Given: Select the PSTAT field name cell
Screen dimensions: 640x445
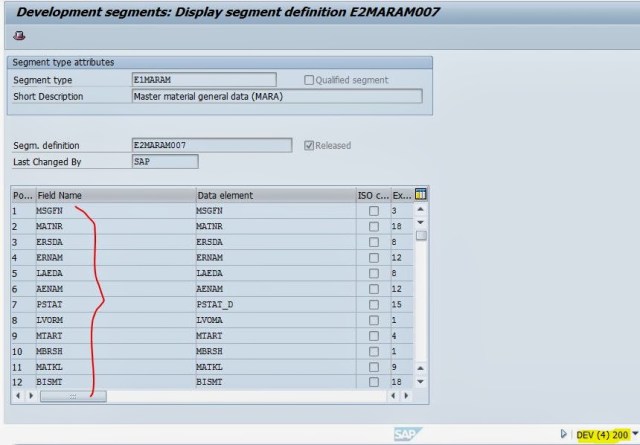Looking at the screenshot, I should pos(116,305).
